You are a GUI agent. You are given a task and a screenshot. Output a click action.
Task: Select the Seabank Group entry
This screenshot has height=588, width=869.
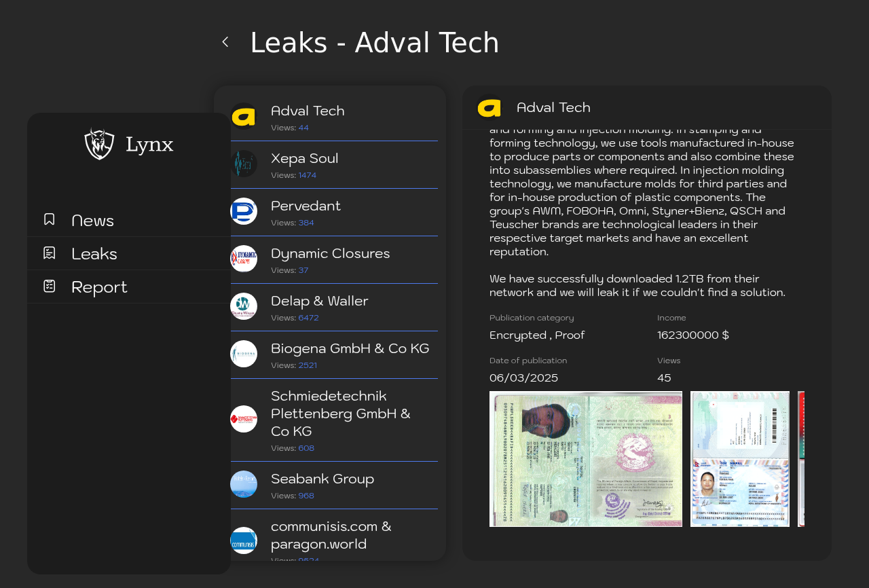pos(334,485)
